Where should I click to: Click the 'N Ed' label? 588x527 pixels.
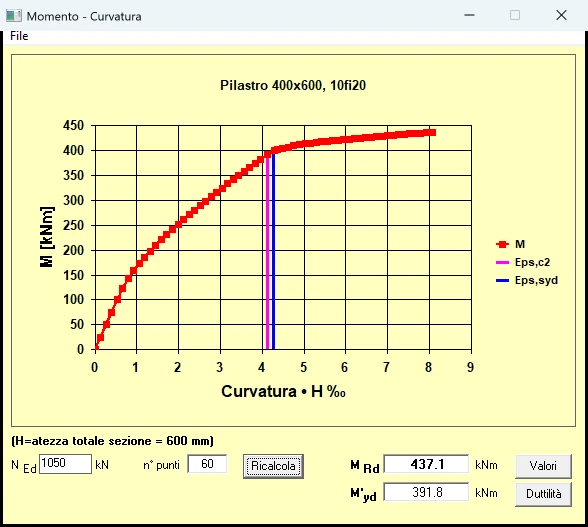pos(24,467)
